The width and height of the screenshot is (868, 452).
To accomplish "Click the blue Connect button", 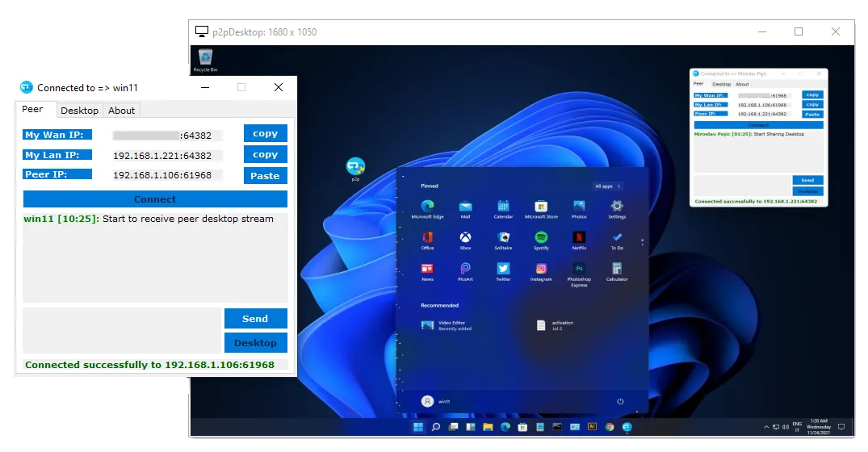I will tap(155, 199).
